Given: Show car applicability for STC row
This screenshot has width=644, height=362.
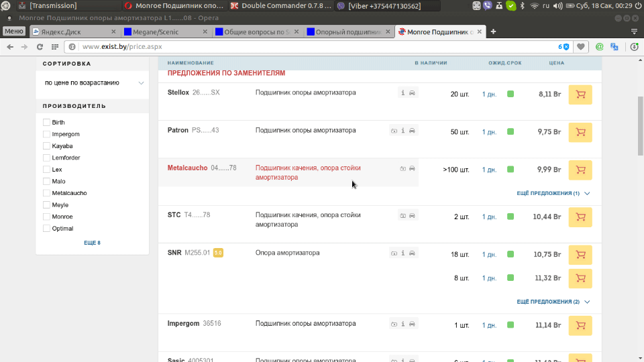Looking at the screenshot, I should click(x=412, y=215).
